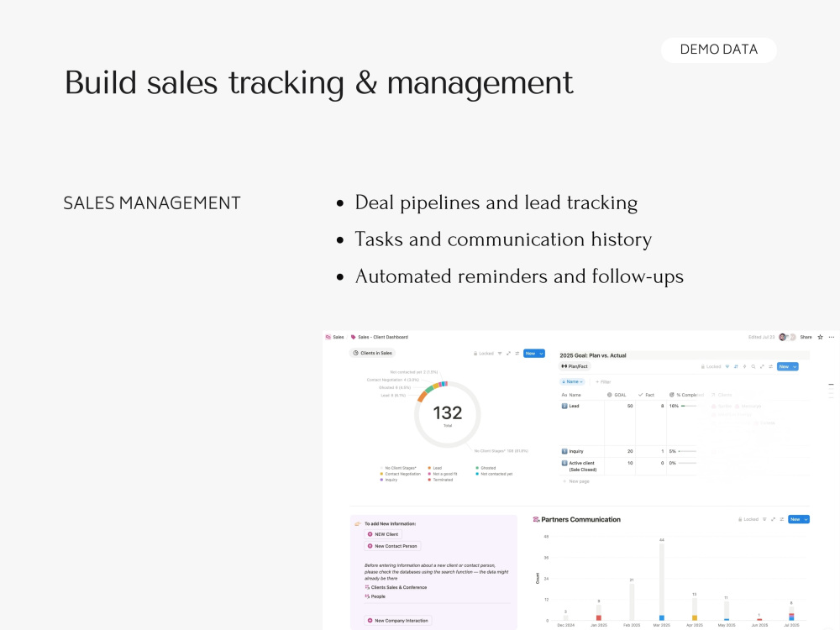Click the search magnifier icon in Plan/Fact toolbar
The width and height of the screenshot is (840, 630).
click(x=753, y=366)
